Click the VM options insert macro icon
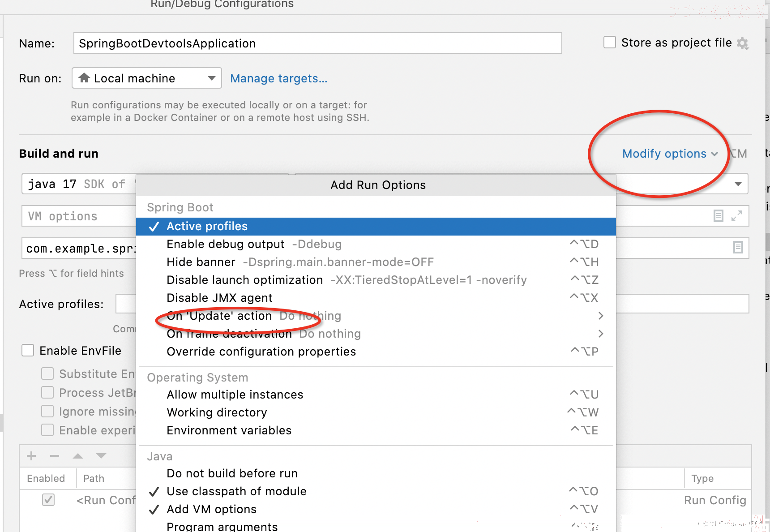 (718, 216)
